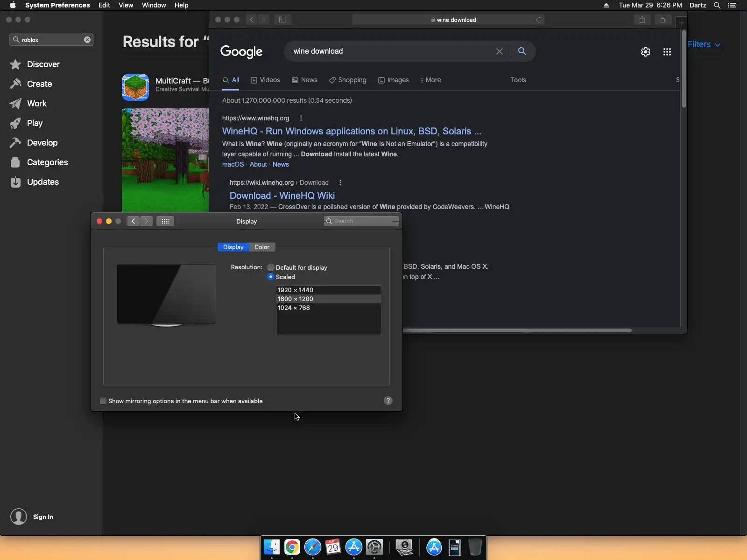Open WineHQ Run Windows applications result
The height and width of the screenshot is (560, 747).
point(352,131)
